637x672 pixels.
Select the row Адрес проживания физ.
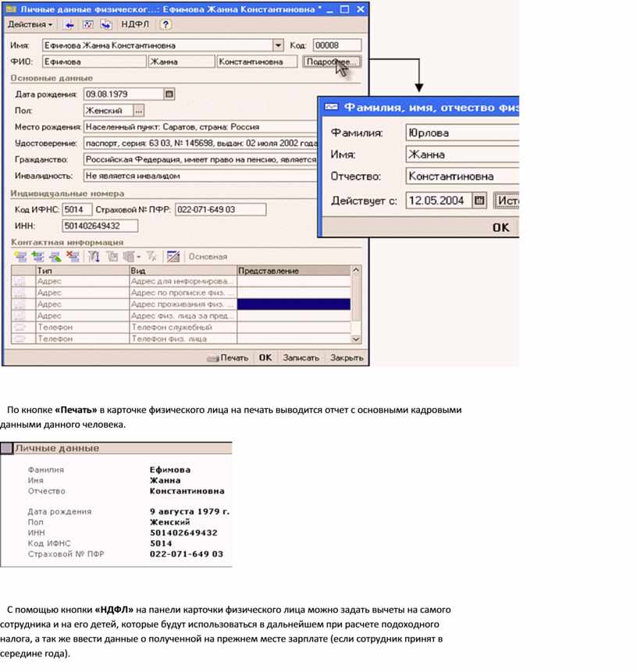point(181,304)
